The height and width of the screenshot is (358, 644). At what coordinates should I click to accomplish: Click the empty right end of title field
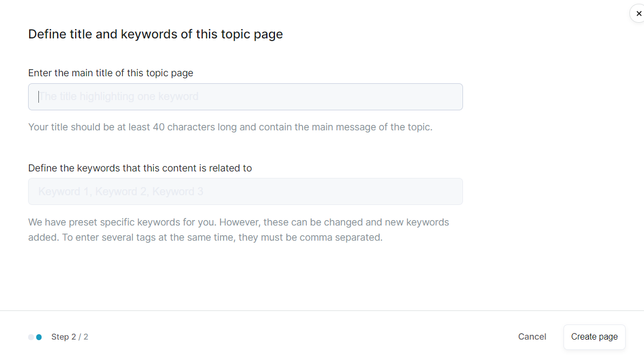pyautogui.click(x=421, y=97)
